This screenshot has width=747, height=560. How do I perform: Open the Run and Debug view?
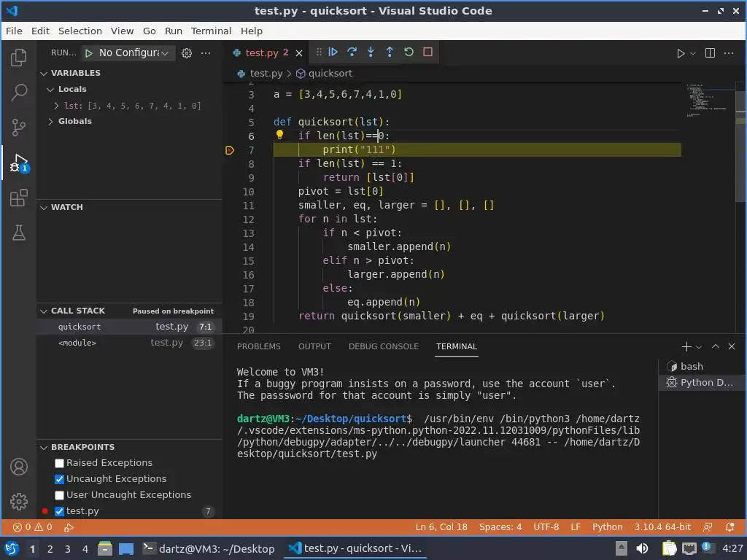coord(18,163)
